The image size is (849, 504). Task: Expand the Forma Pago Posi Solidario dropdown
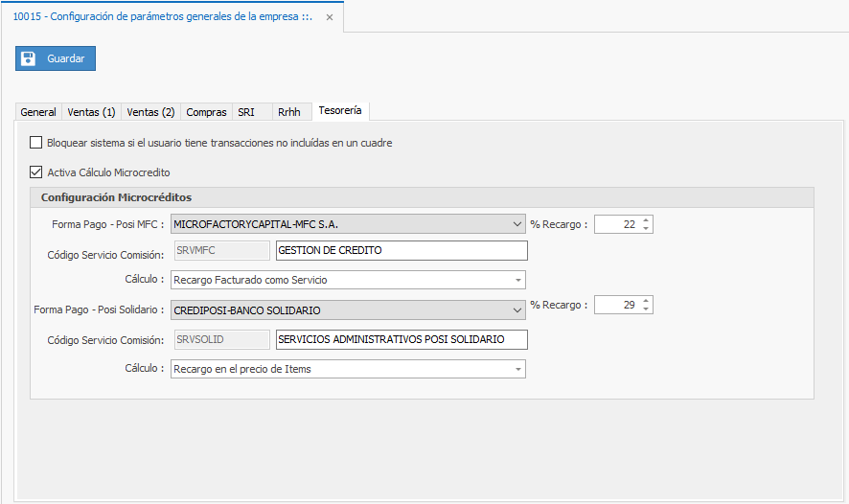[x=517, y=310]
